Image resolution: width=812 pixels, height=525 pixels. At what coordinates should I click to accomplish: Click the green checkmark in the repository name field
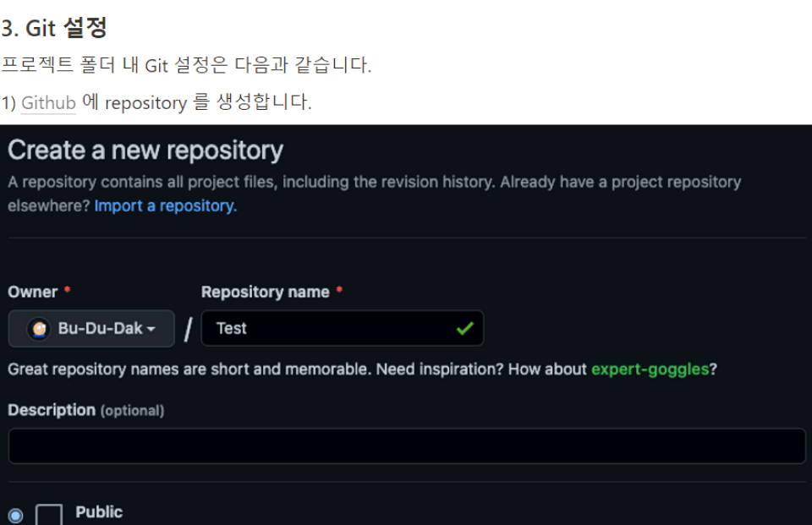click(x=464, y=328)
